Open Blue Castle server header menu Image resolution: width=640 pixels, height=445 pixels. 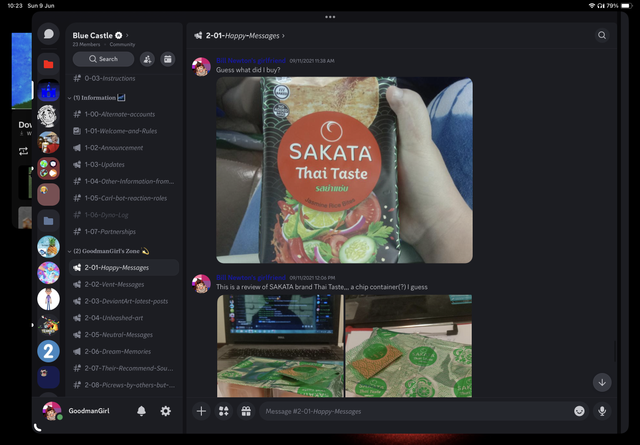100,36
